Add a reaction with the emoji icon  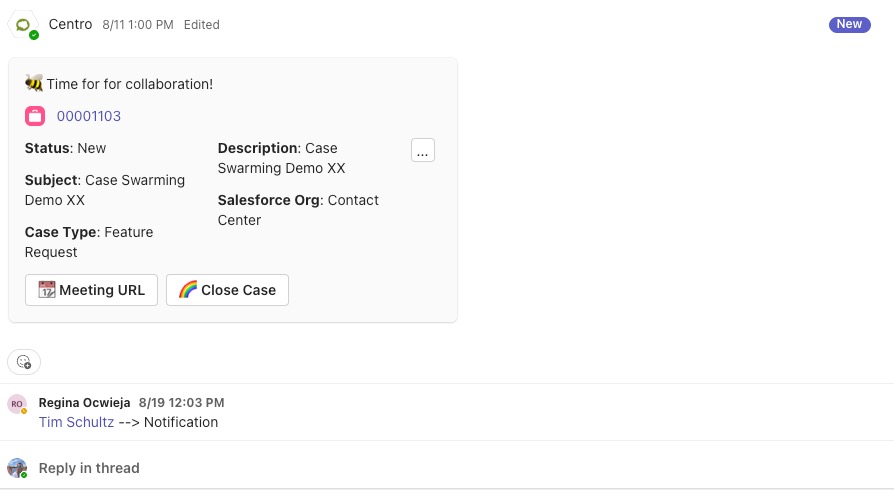24,362
